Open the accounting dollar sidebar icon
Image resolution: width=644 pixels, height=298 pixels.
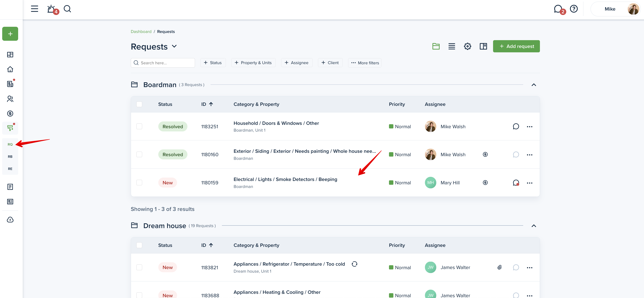pyautogui.click(x=10, y=113)
